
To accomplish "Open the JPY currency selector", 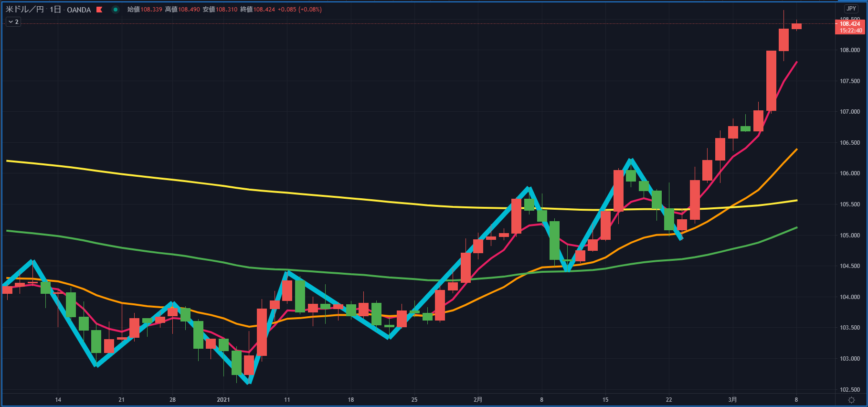I will click(851, 9).
